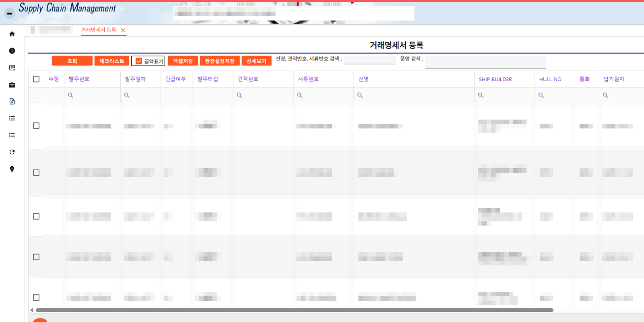
Task: Focus the 품명 검색 input field
Action: click(x=485, y=62)
